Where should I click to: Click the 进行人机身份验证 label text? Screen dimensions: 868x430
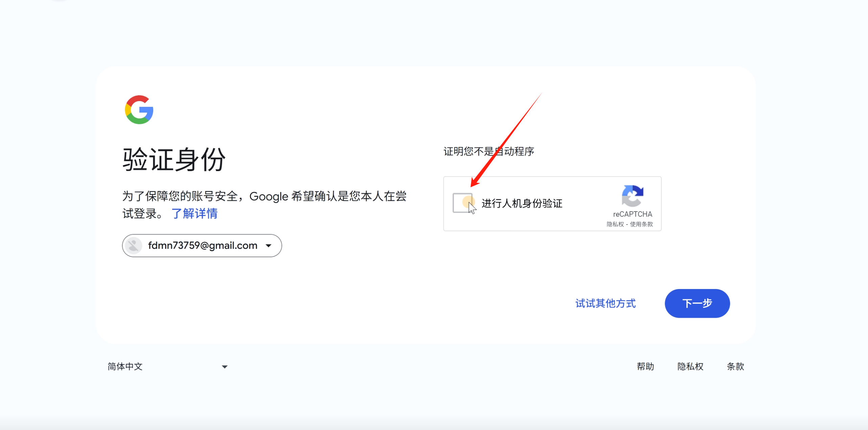click(522, 204)
